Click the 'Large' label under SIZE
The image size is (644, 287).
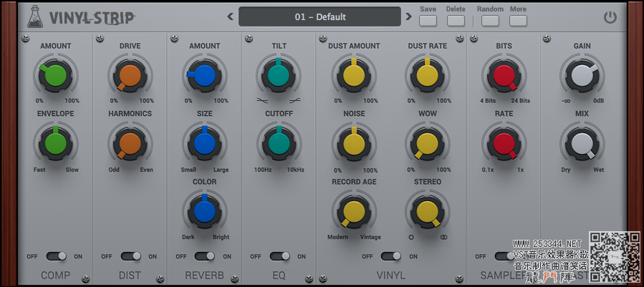click(221, 170)
